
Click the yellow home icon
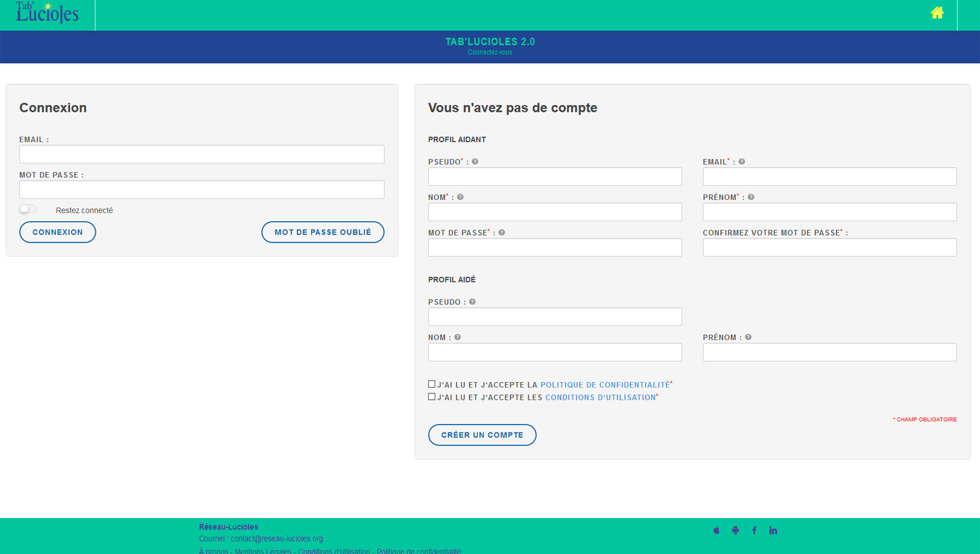click(x=937, y=13)
